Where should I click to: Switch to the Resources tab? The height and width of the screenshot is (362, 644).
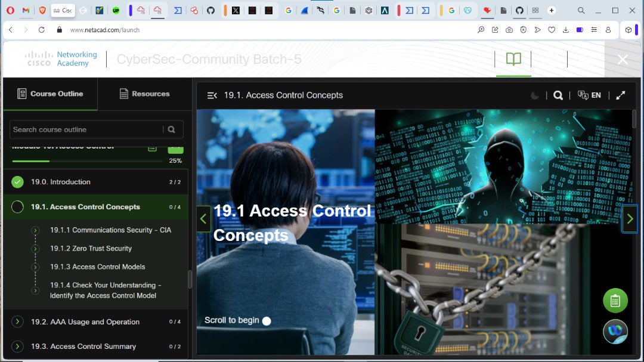145,93
